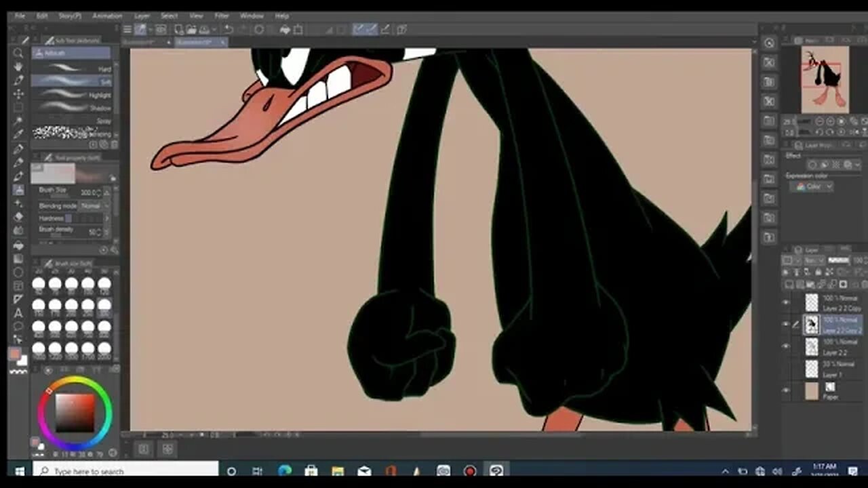Open Filter menu
This screenshot has height=488, width=868.
click(x=222, y=16)
